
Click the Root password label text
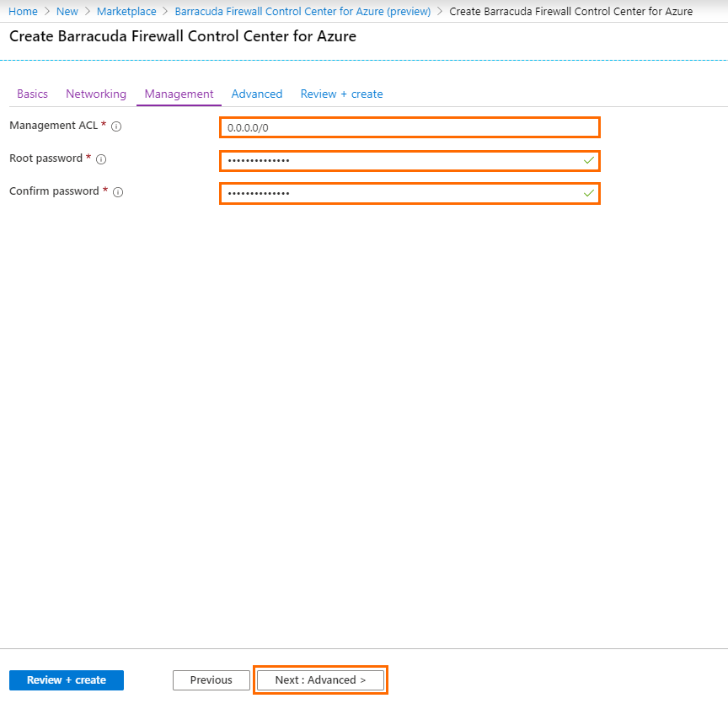[46, 158]
